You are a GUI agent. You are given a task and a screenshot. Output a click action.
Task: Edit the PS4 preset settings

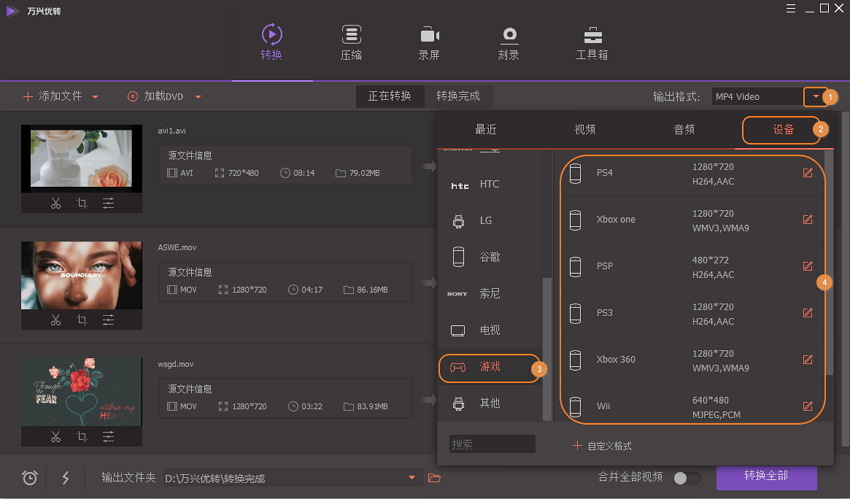(x=808, y=173)
